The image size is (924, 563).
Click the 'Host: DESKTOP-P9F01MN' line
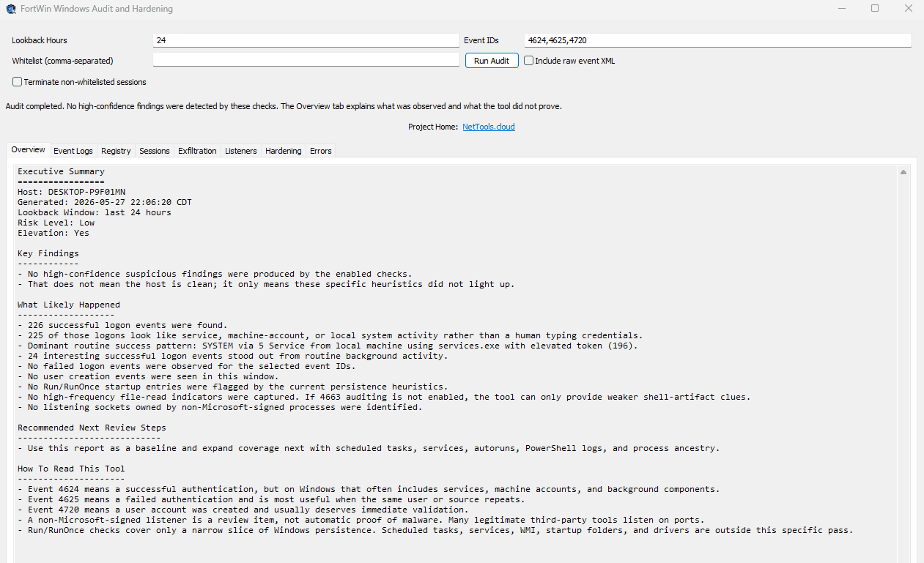72,192
